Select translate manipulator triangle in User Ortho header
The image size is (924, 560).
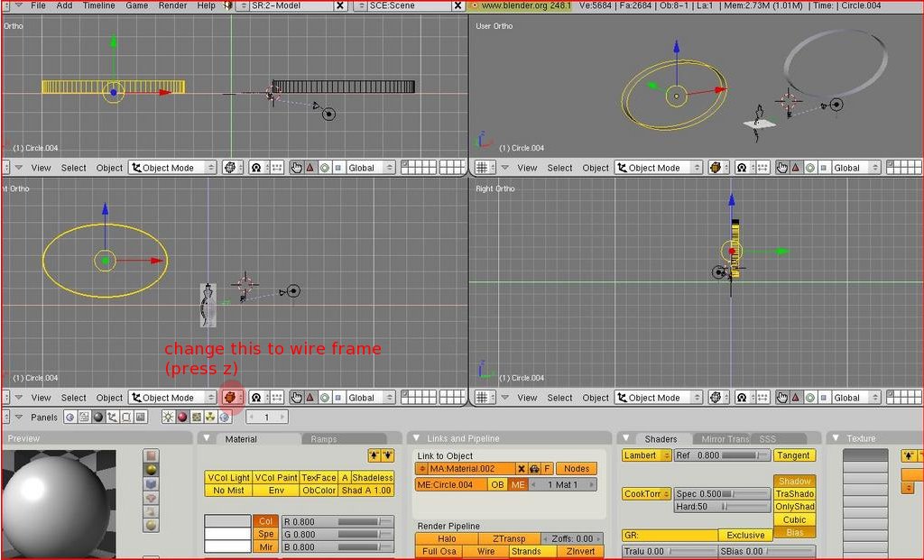coord(796,168)
